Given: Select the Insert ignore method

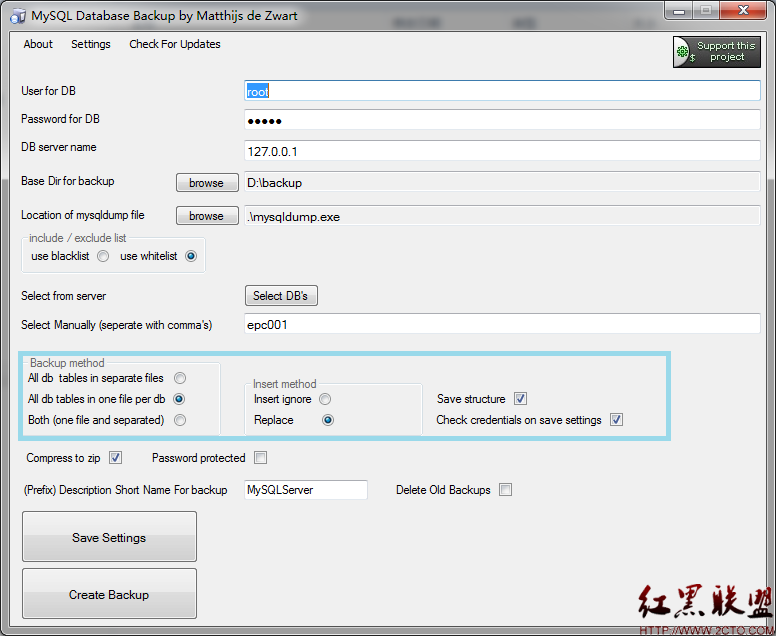Looking at the screenshot, I should coord(325,399).
